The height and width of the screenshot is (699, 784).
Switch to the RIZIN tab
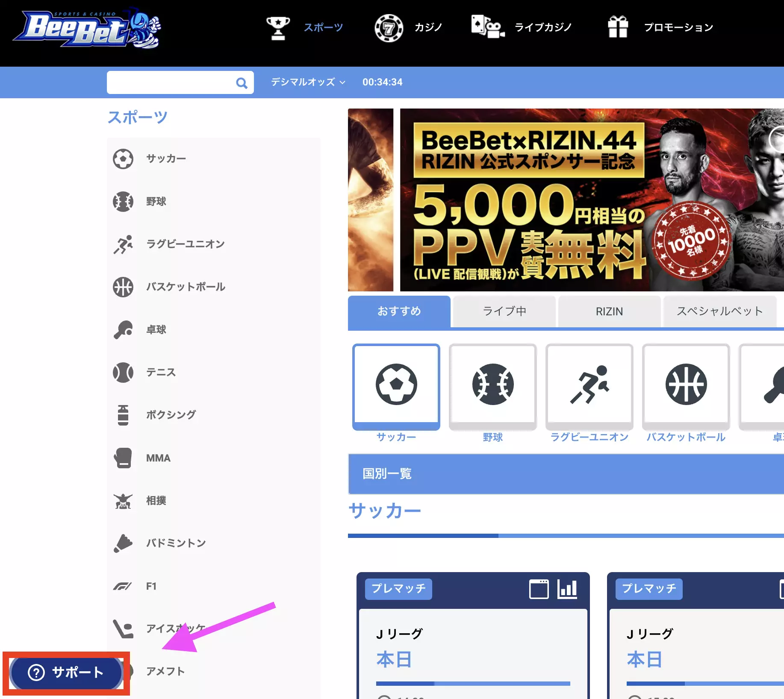click(x=610, y=311)
